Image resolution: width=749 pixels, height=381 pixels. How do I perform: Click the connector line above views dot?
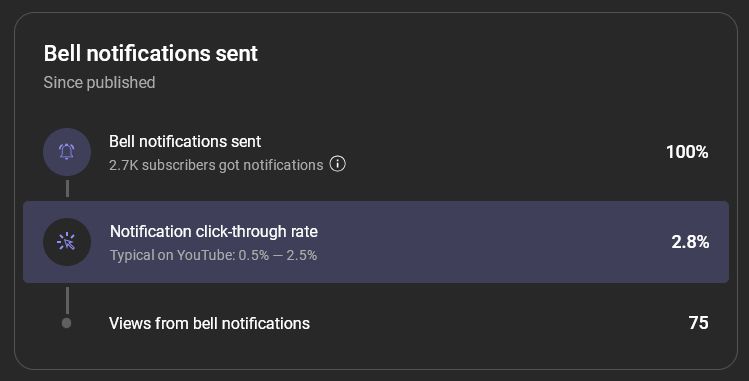click(67, 300)
